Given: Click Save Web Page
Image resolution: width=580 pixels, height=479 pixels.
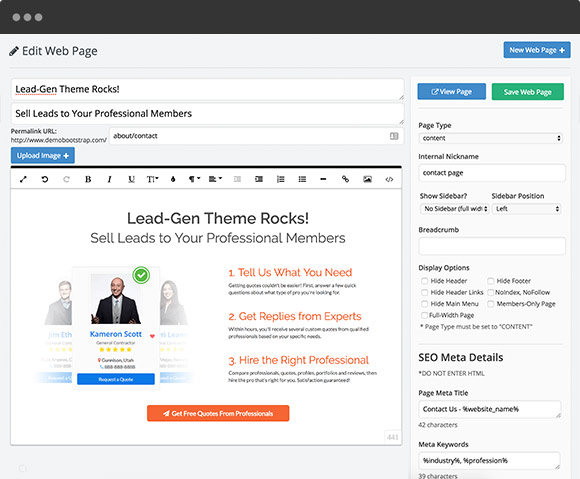Looking at the screenshot, I should 527,92.
